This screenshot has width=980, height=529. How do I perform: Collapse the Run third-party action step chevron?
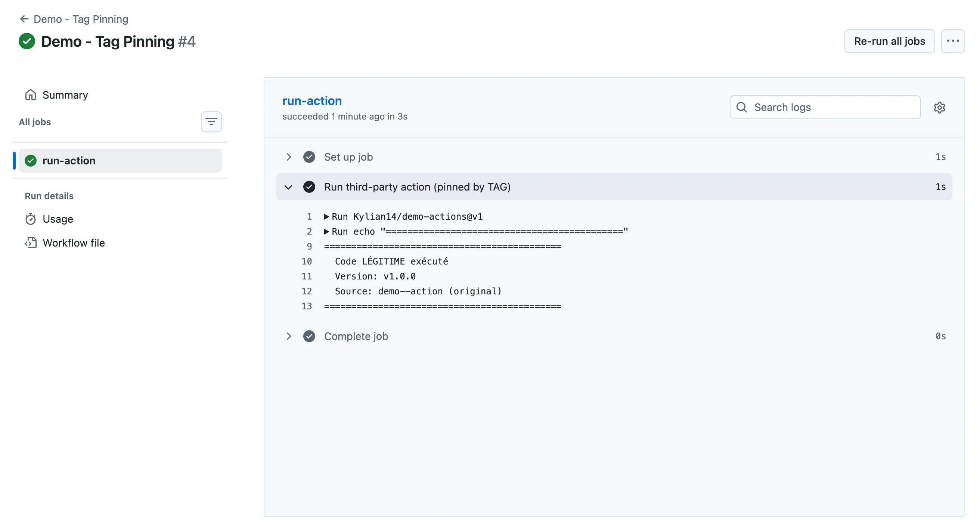click(288, 187)
